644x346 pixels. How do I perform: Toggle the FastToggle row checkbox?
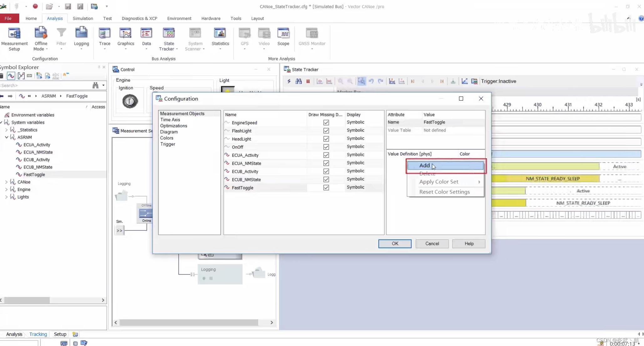[326, 188]
